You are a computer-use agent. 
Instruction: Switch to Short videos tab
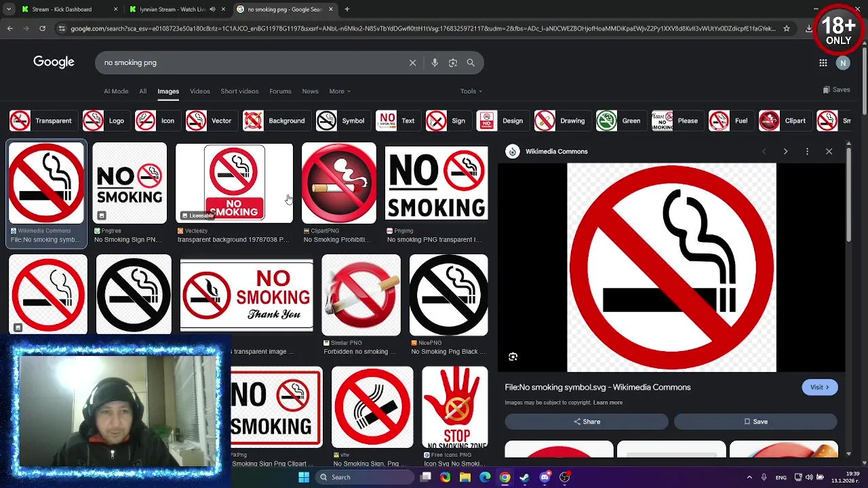[x=239, y=91]
